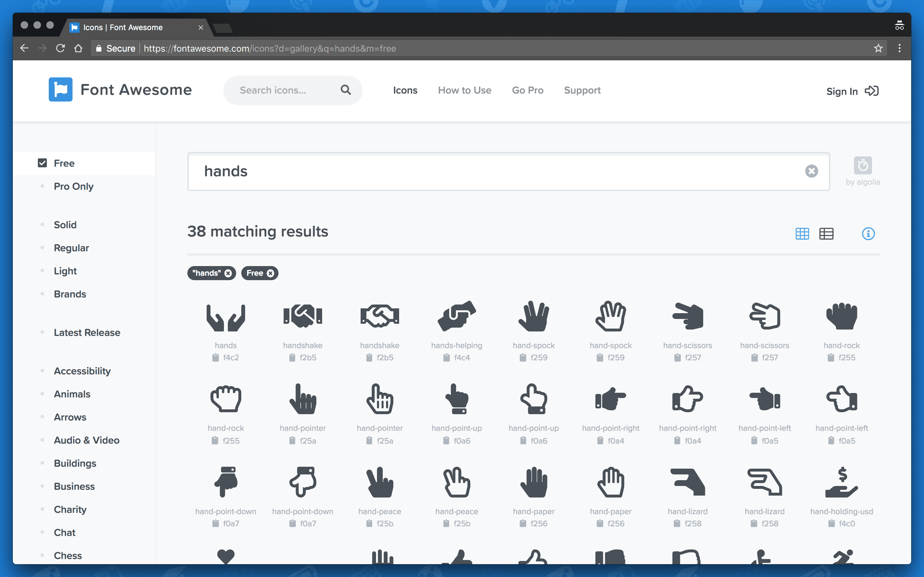The width and height of the screenshot is (924, 577).
Task: Expand the Business category filter
Action: coord(73,486)
